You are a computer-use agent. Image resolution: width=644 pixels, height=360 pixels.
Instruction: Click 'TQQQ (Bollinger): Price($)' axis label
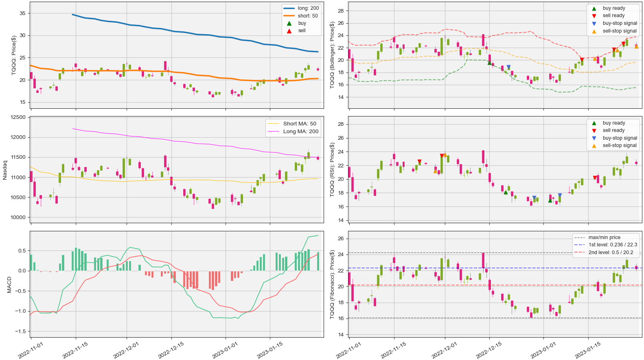click(x=332, y=55)
